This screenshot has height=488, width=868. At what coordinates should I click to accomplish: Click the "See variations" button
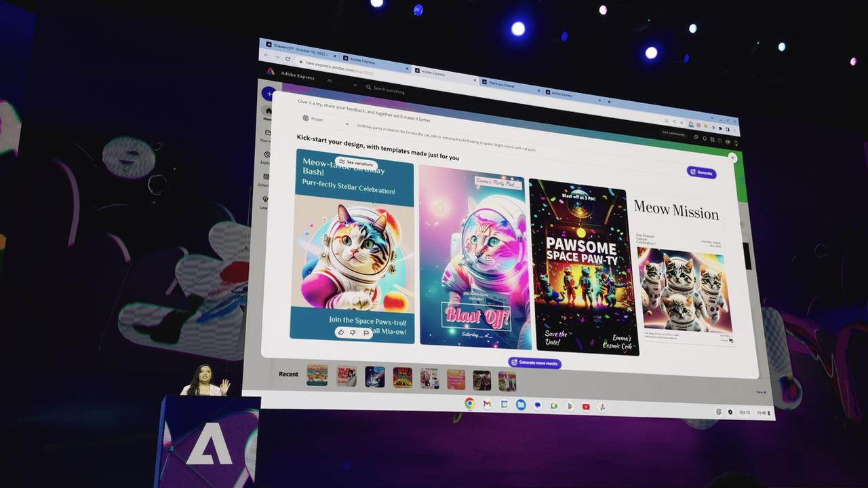(356, 163)
